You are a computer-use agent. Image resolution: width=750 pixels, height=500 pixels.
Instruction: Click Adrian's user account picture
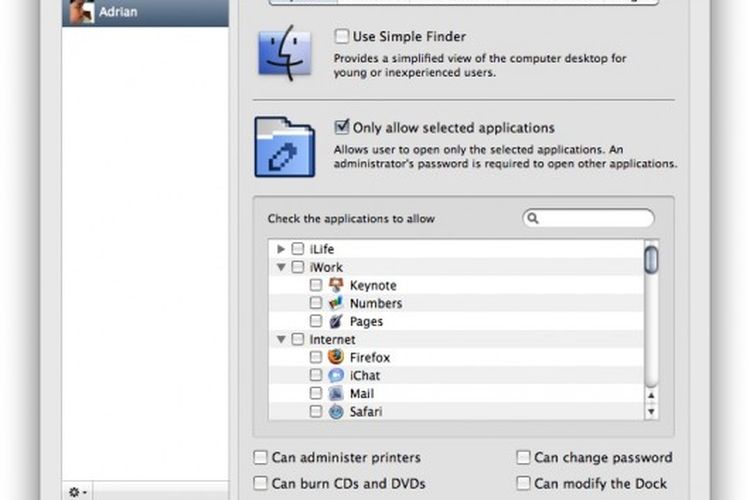tap(81, 11)
